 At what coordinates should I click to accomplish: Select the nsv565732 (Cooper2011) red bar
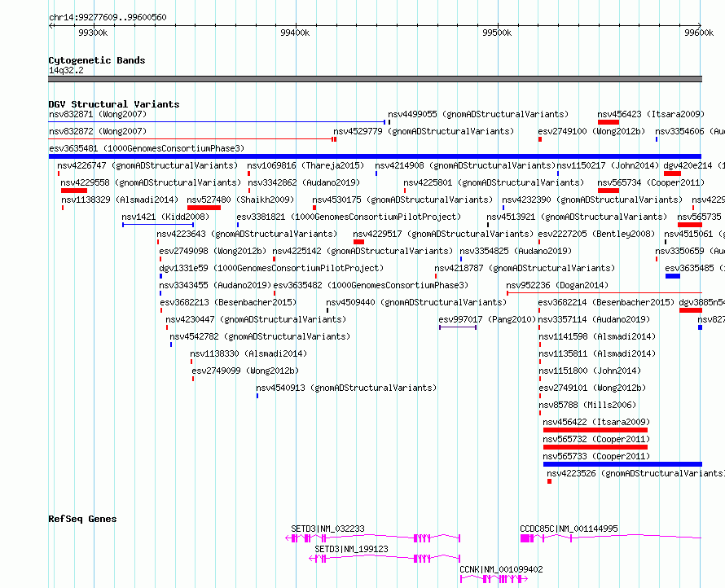(595, 447)
